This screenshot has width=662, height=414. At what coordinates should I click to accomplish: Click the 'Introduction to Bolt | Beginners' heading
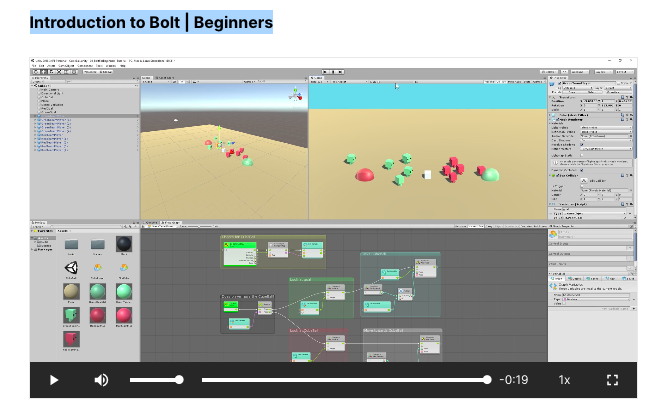pyautogui.click(x=151, y=22)
